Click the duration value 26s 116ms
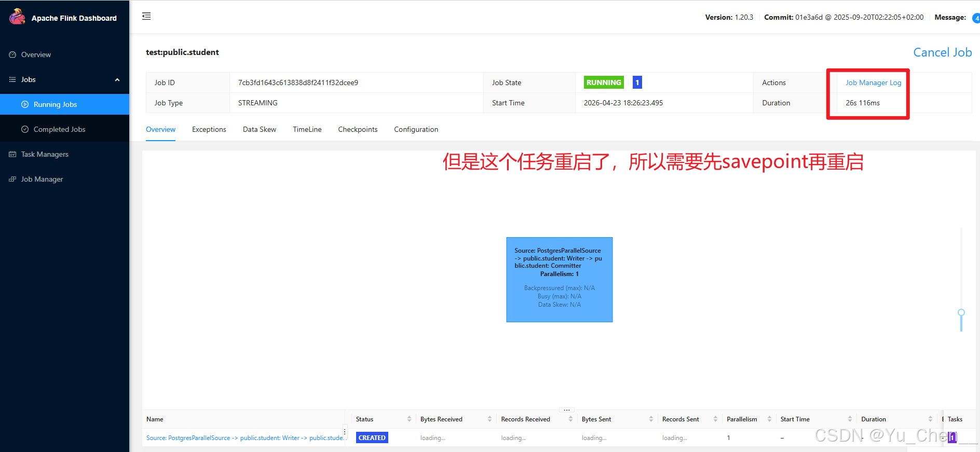Viewport: 980px width, 452px height. [x=863, y=103]
